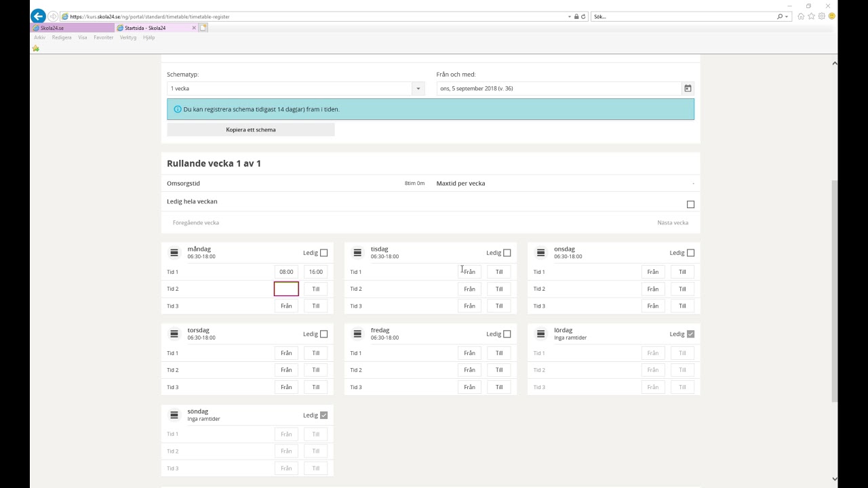Open search provider dropdown arrow
The height and width of the screenshot is (488, 868).
(787, 16)
